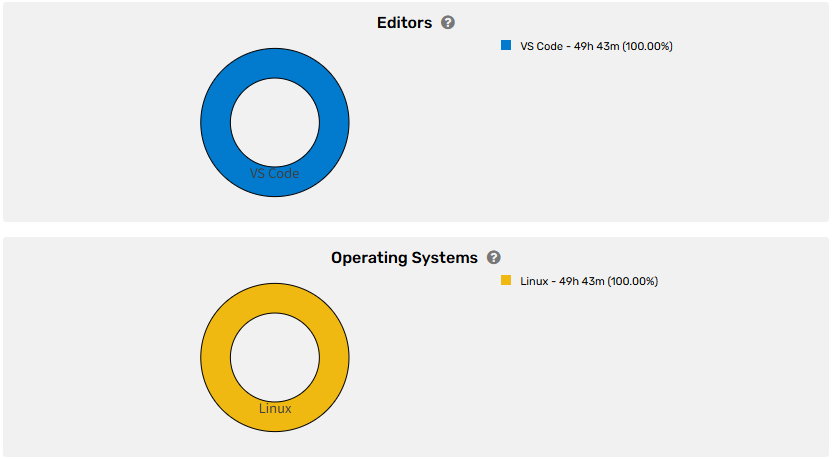Open the Editors help question-mark icon
Image resolution: width=833 pixels, height=459 pixels.
(448, 23)
